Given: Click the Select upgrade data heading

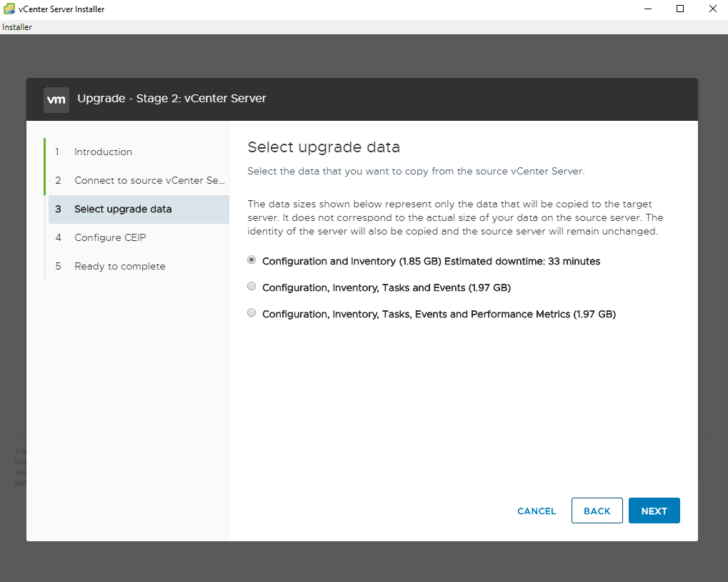Looking at the screenshot, I should (x=324, y=147).
